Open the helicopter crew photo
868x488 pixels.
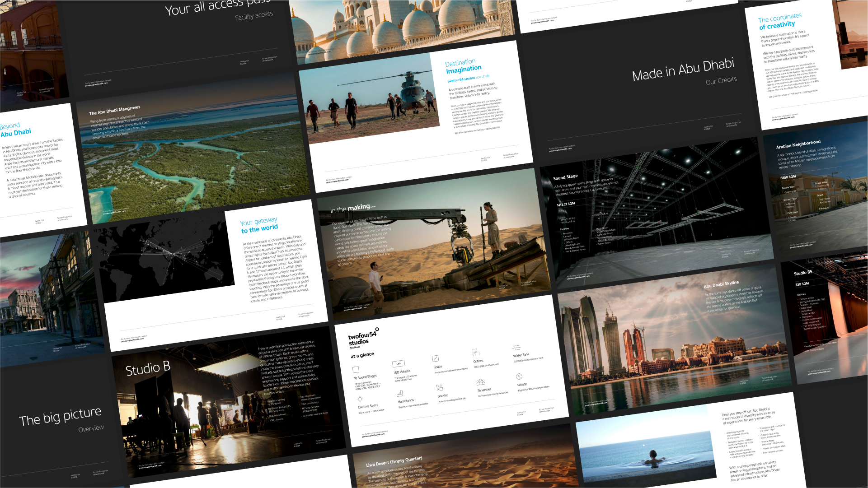369,97
